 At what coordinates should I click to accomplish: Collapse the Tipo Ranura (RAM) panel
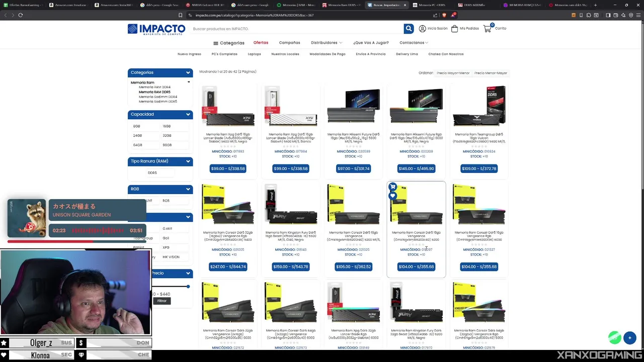pos(188,161)
